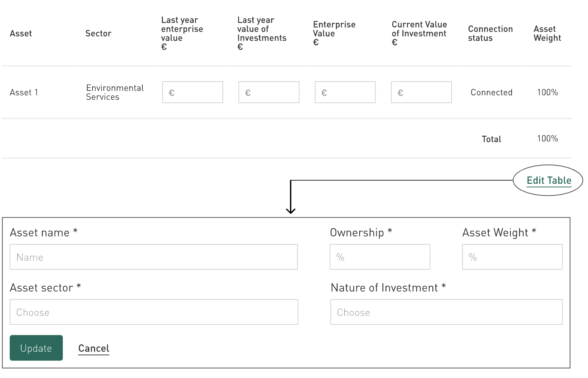The image size is (588, 378).
Task: Click the Ownership percentage field
Action: 380,257
